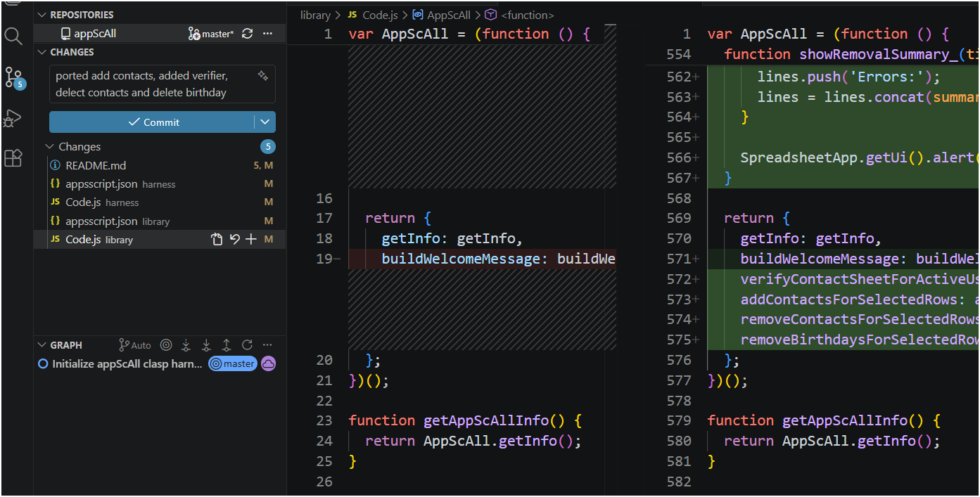The image size is (980, 497).
Task: Click line number 19 in left diff
Action: click(324, 259)
